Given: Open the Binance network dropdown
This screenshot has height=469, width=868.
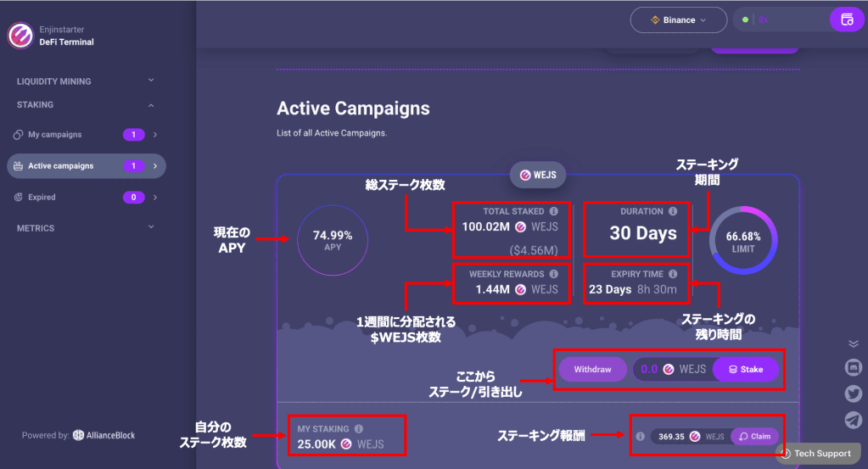Looking at the screenshot, I should [x=678, y=20].
